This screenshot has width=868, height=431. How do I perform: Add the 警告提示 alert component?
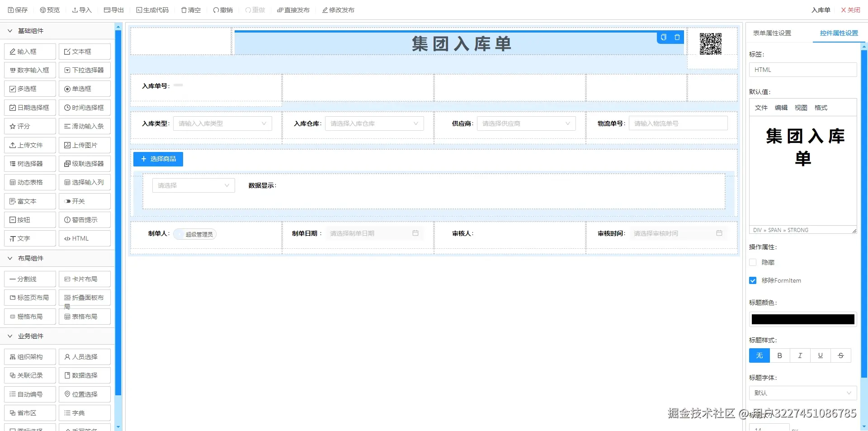tap(85, 220)
